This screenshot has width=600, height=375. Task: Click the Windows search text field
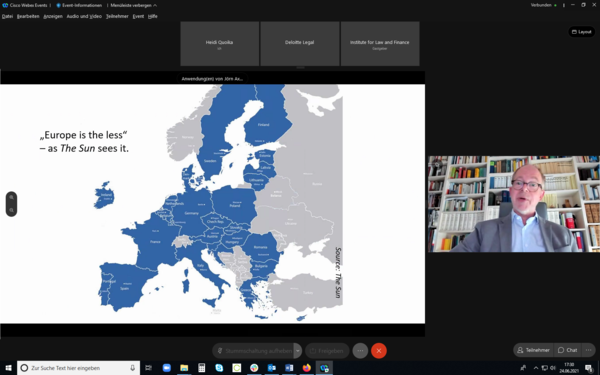tap(78, 368)
